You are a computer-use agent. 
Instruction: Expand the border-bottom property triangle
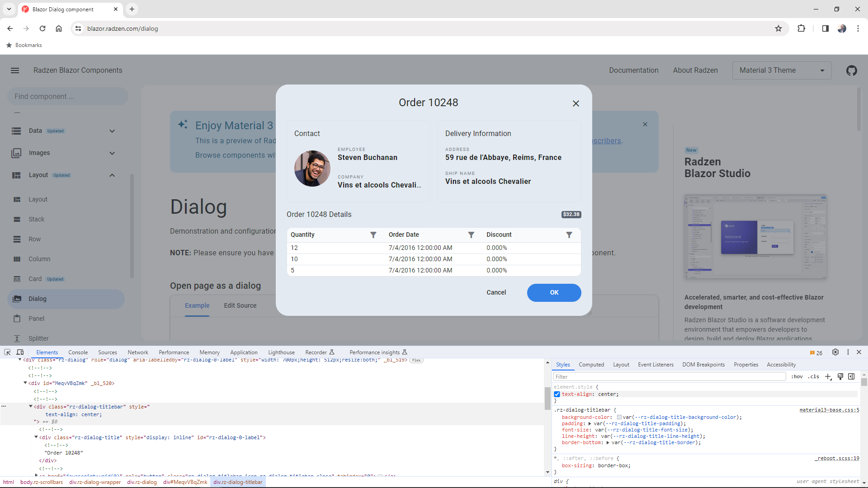tap(608, 443)
